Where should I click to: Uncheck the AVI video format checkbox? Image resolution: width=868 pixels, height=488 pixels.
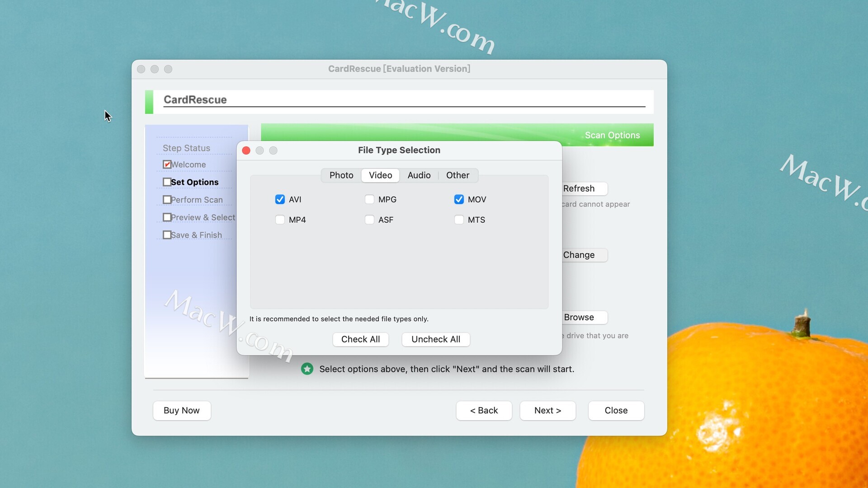280,199
